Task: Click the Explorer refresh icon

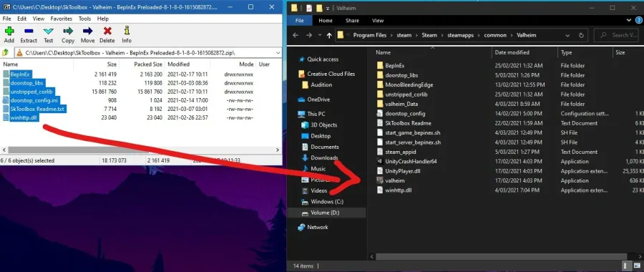Action: coord(581,35)
